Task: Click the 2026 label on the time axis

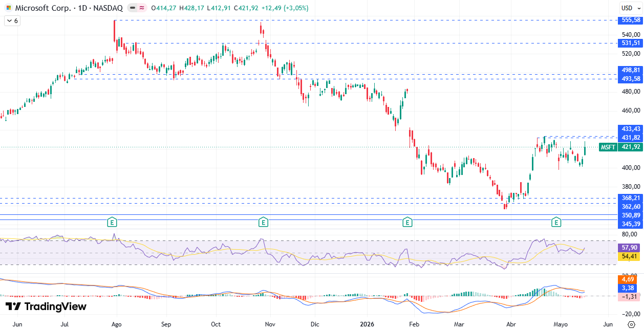Action: click(x=368, y=324)
